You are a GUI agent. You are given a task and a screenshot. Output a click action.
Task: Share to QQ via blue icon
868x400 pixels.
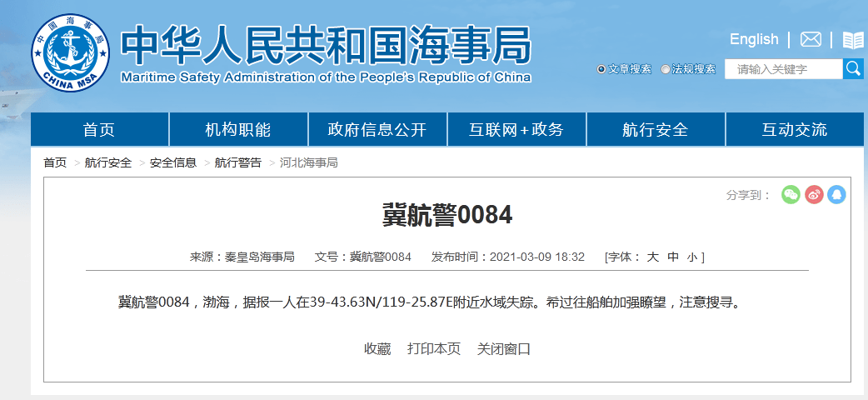tap(836, 194)
